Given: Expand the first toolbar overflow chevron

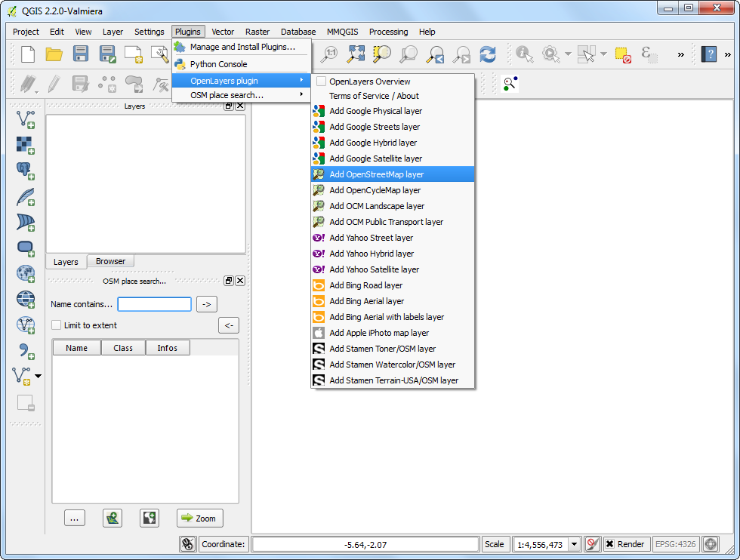Looking at the screenshot, I should tap(680, 55).
